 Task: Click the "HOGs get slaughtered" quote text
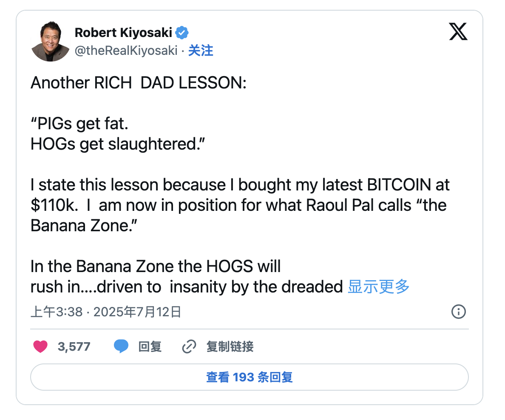(118, 144)
